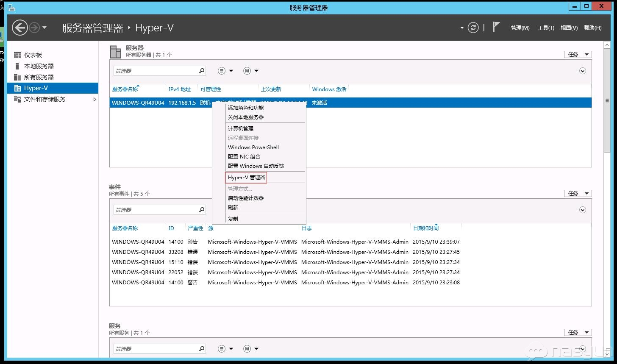Click the 仪表板 sidebar icon
The image size is (617, 364).
click(x=17, y=55)
